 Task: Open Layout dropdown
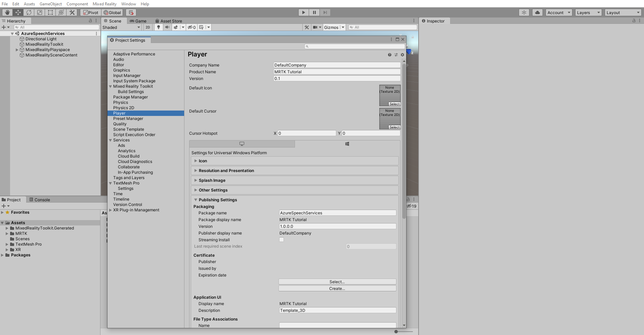pyautogui.click(x=623, y=12)
